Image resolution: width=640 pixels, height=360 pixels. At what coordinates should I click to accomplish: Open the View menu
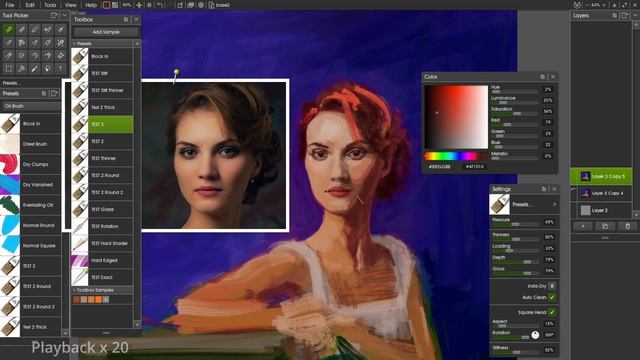tap(71, 5)
